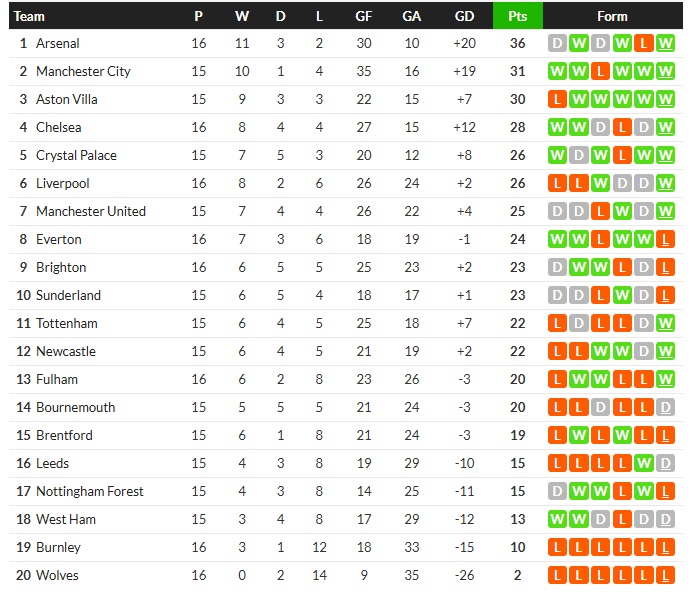This screenshot has height=596, width=695.
Task: Click the GA column header
Action: [x=412, y=16]
